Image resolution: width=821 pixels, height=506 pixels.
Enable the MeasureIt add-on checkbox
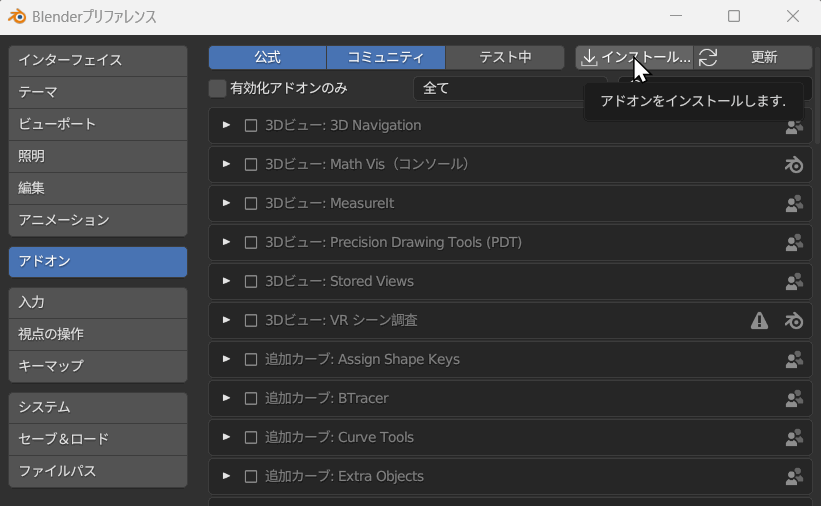(x=251, y=204)
